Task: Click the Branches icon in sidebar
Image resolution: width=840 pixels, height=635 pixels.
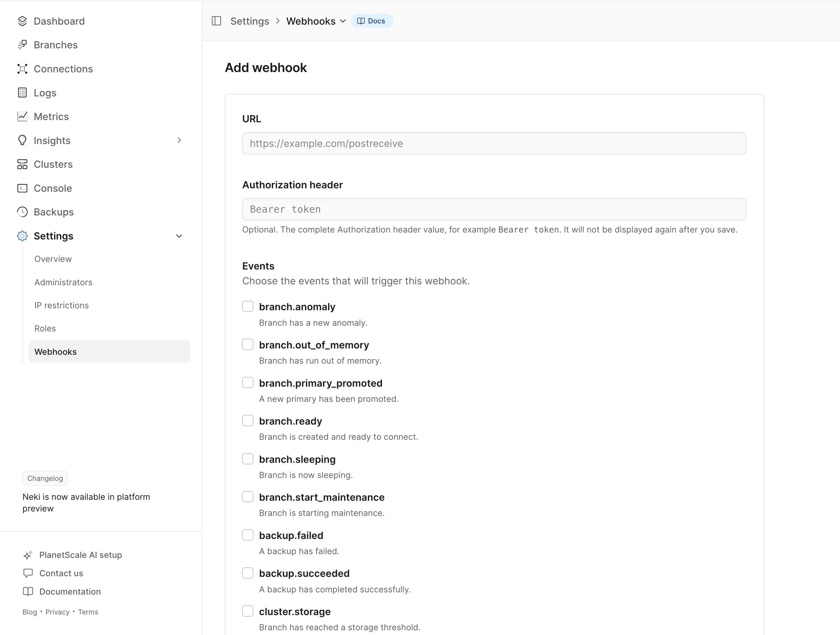Action: click(22, 45)
